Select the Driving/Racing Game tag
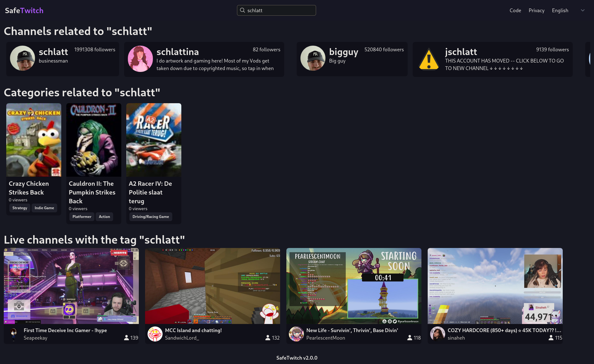This screenshot has width=594, height=364. [x=151, y=217]
